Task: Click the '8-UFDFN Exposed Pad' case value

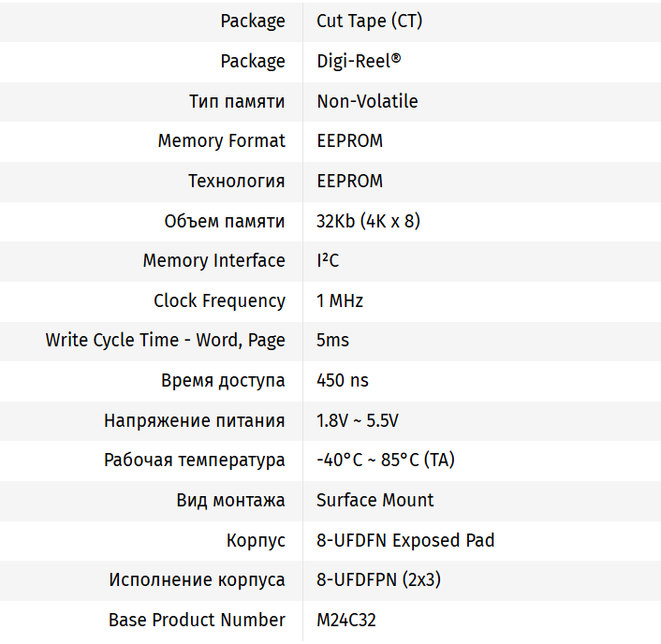Action: click(x=405, y=540)
